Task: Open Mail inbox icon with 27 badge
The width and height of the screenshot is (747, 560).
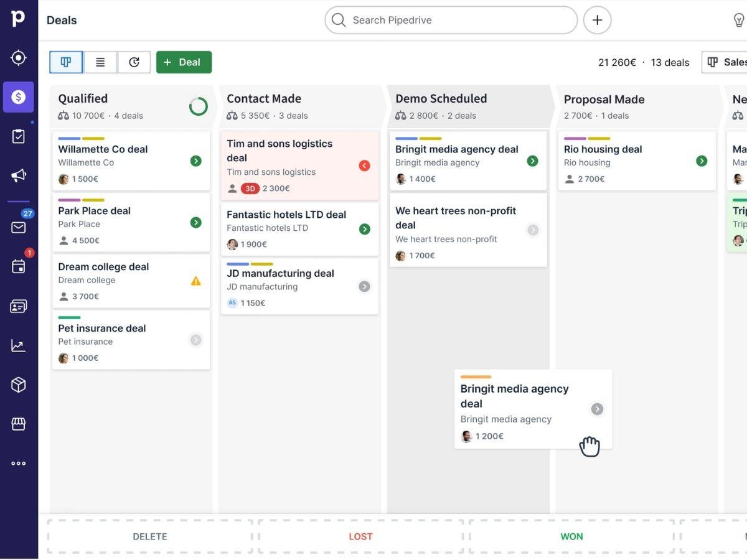Action: (19, 227)
